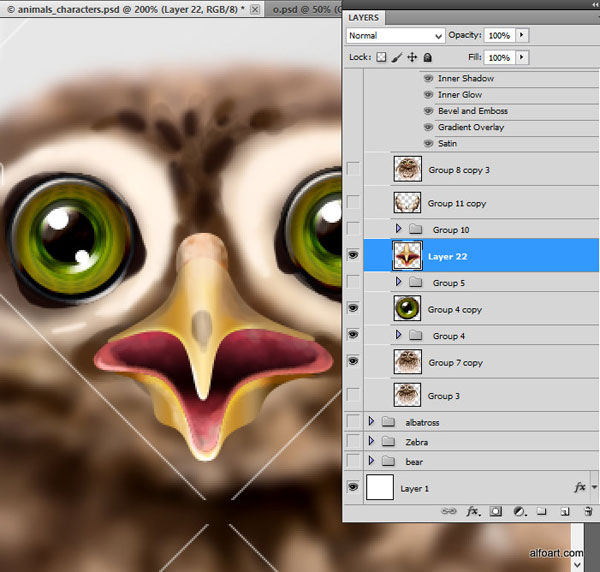Click Group 4 folder icon
The height and width of the screenshot is (572, 600).
coord(415,335)
